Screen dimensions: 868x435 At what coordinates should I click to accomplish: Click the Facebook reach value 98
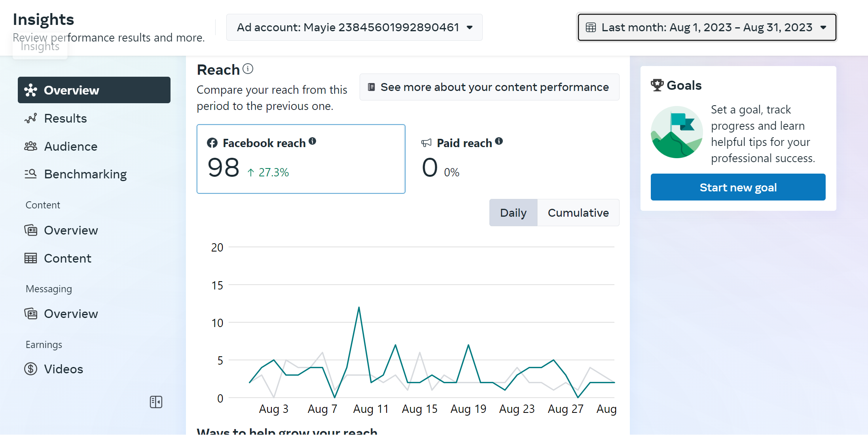pyautogui.click(x=224, y=167)
